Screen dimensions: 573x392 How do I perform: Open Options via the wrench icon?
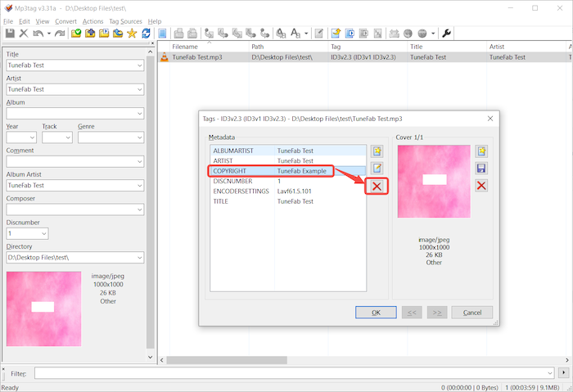[x=446, y=34]
